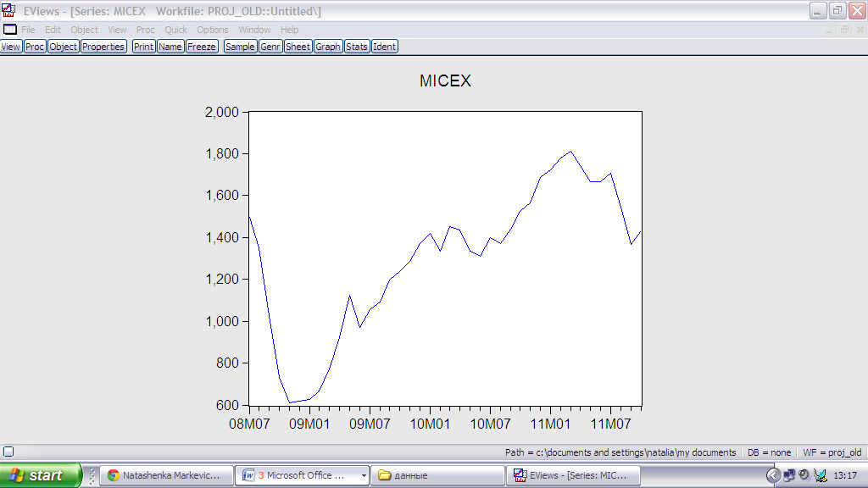Restore the inner series window
Viewport: 868px width, 488px height.
(844, 30)
